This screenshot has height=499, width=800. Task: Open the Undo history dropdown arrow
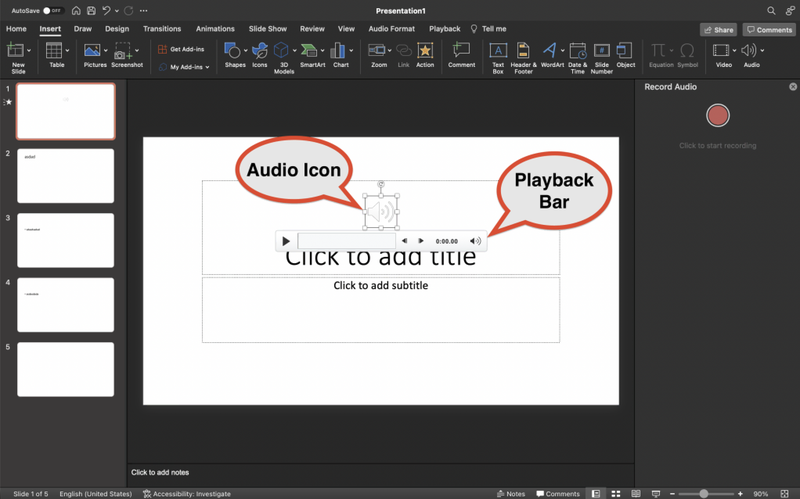pyautogui.click(x=117, y=10)
